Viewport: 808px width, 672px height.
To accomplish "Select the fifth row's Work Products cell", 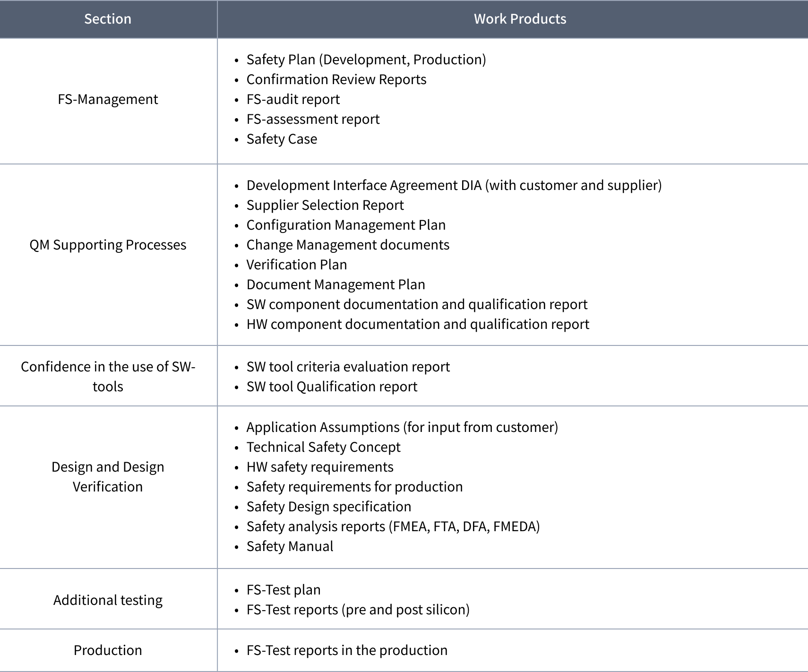I will pos(513,599).
